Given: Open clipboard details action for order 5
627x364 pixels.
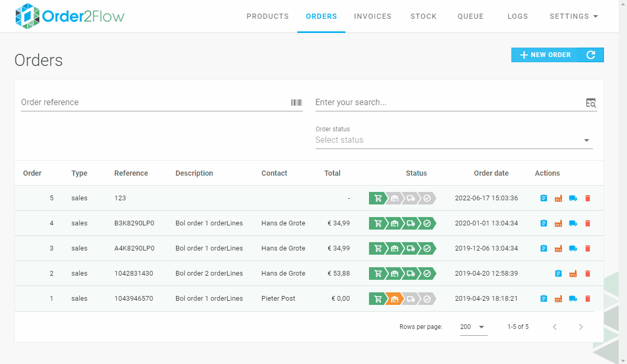Looking at the screenshot, I should (543, 198).
